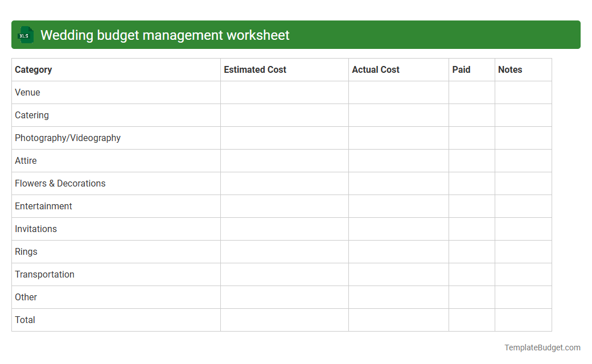The image size is (592, 364).
Task: Click the Paid cell for Catering
Action: (x=472, y=115)
